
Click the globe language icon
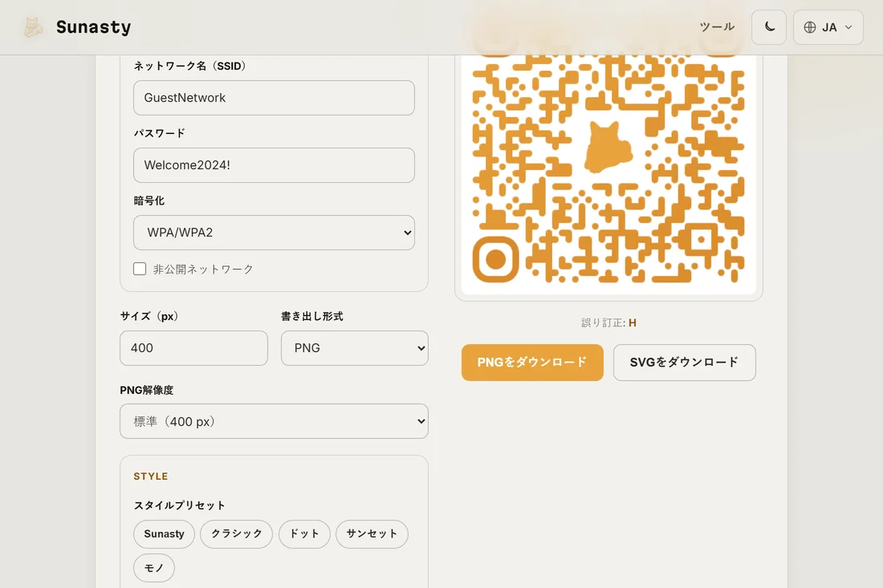(809, 27)
